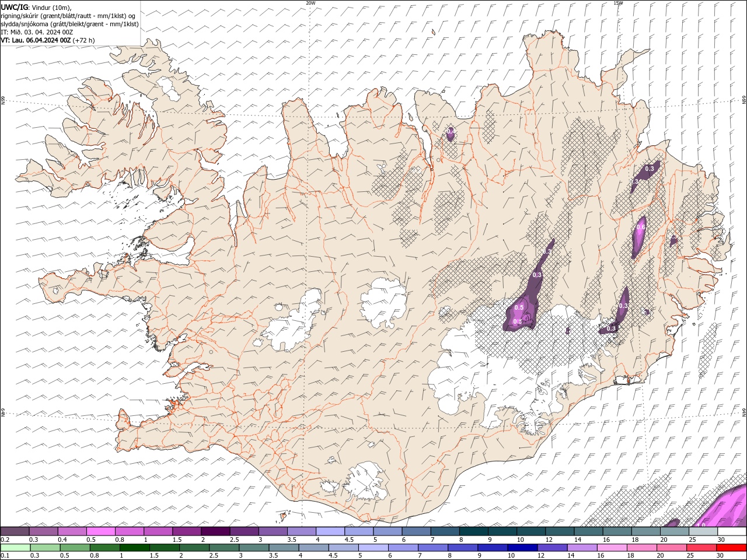This screenshot has width=747, height=560.
Task: Click the white swatch at 30, upper legend
Action: 732,531
